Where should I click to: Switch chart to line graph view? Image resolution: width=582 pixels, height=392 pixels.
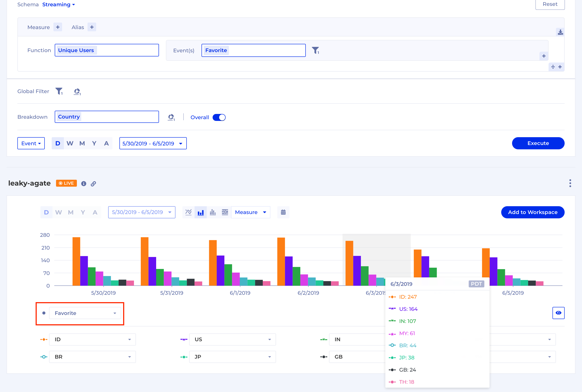point(188,212)
